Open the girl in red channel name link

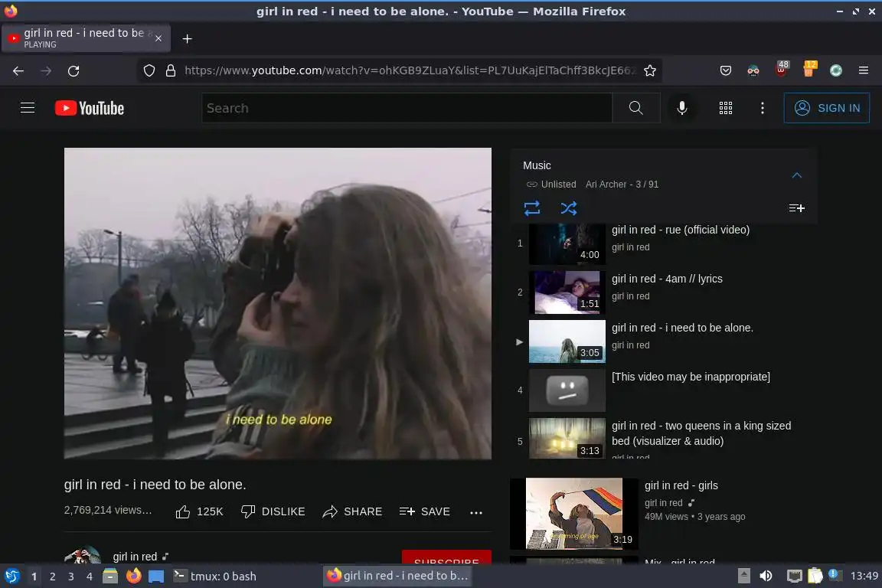click(135, 557)
